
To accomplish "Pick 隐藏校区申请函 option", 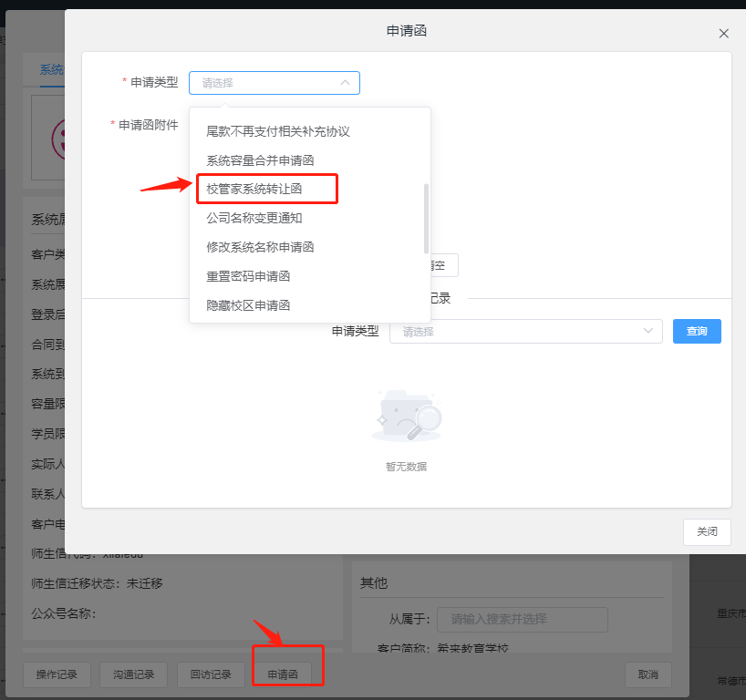I will pos(248,304).
